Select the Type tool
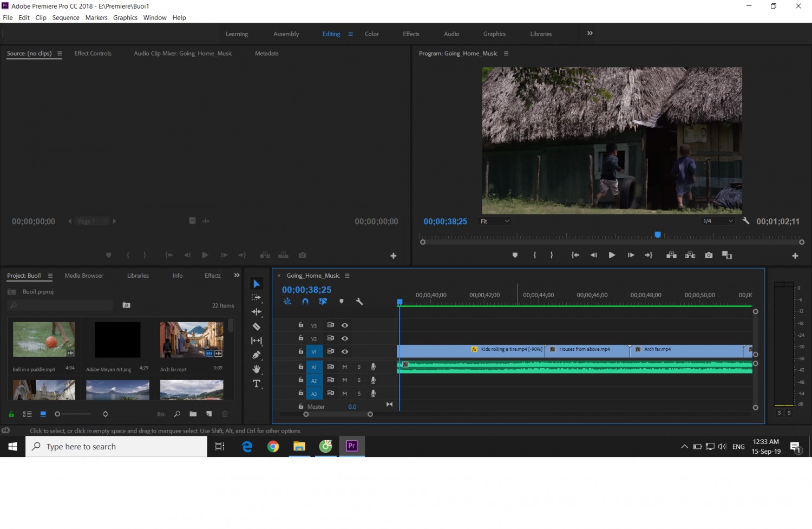Image resolution: width=812 pixels, height=529 pixels. [x=257, y=384]
